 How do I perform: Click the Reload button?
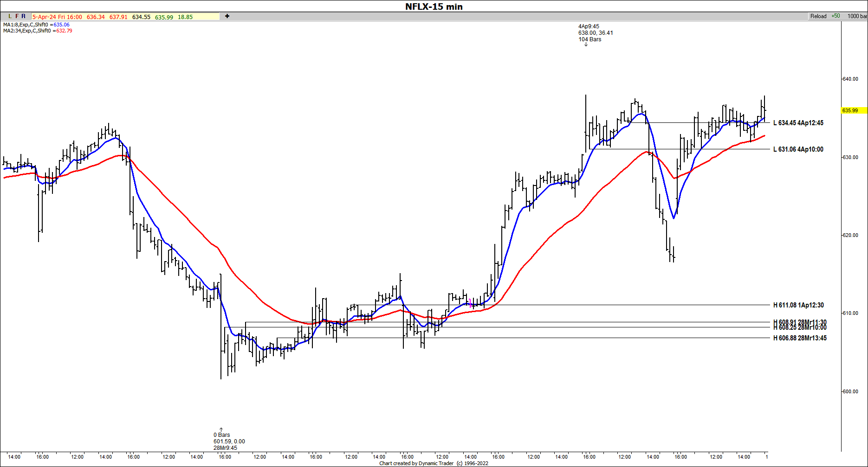click(x=818, y=16)
